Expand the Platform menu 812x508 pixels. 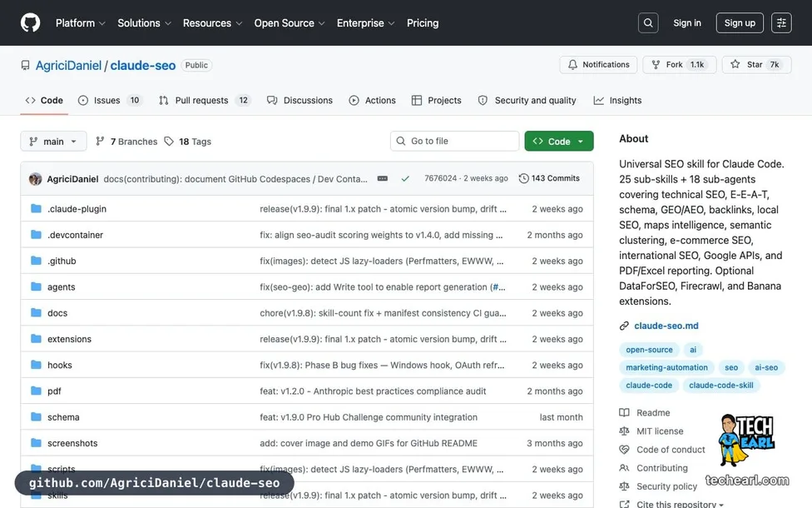point(80,22)
